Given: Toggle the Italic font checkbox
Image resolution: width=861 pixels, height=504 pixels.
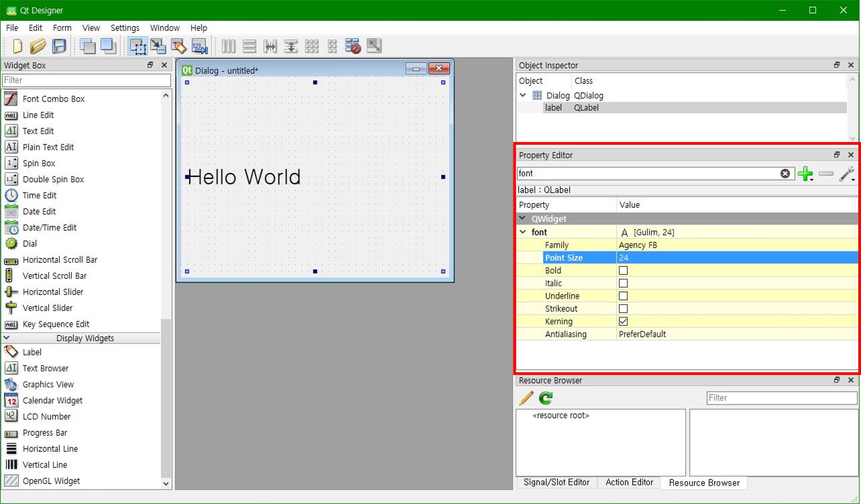Looking at the screenshot, I should tap(623, 283).
